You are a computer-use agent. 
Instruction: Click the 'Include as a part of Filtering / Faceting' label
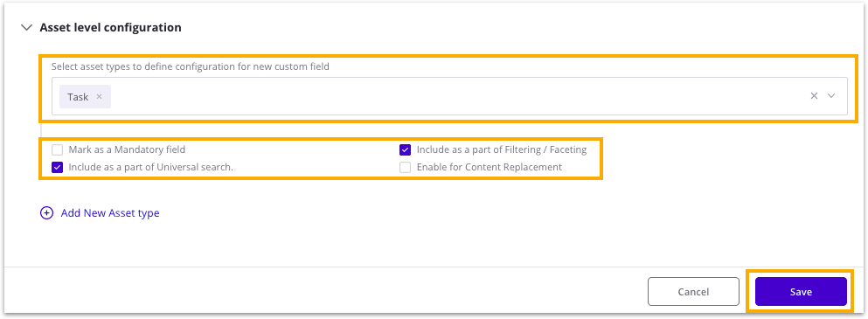pyautogui.click(x=502, y=149)
